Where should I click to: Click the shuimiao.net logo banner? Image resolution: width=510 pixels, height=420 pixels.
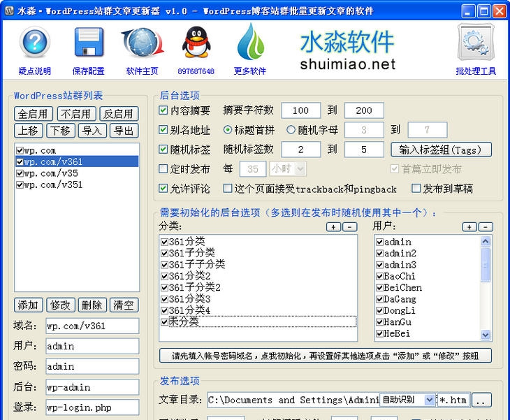point(347,50)
